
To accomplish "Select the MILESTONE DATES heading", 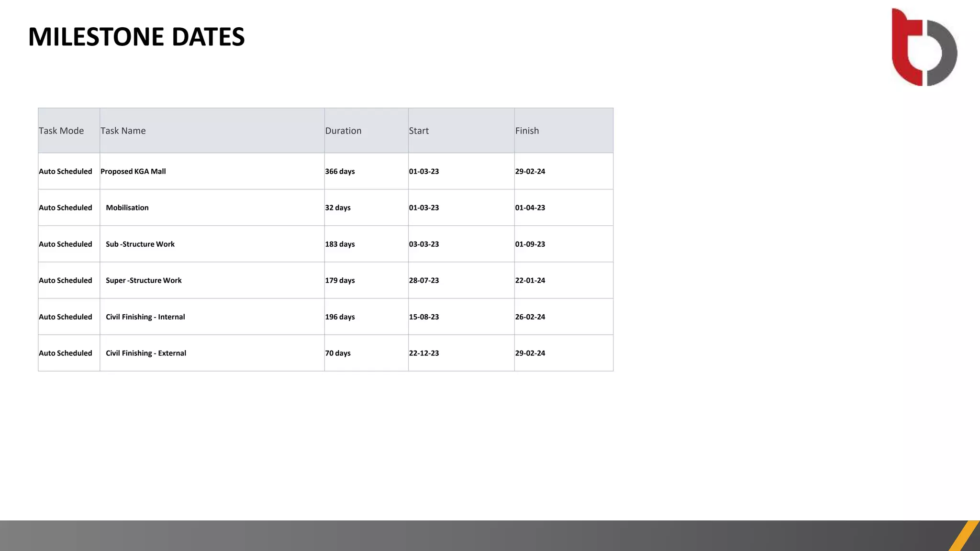I will click(136, 37).
